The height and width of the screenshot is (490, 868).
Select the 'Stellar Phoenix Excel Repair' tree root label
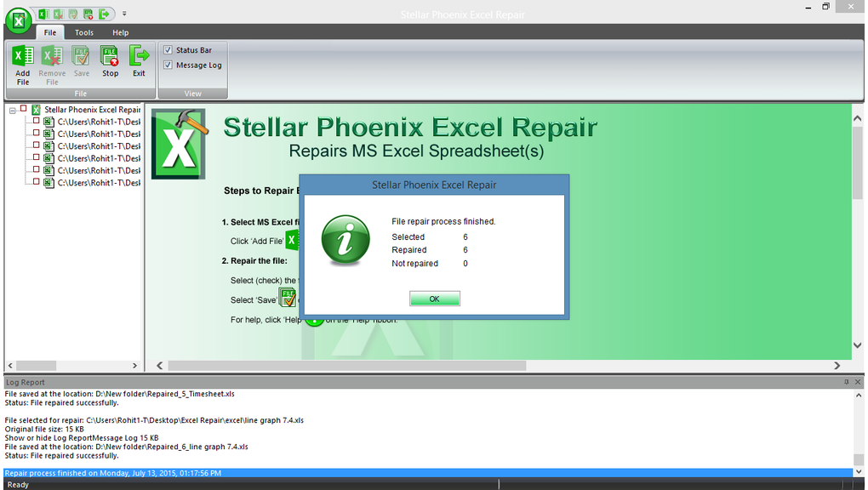click(x=93, y=110)
